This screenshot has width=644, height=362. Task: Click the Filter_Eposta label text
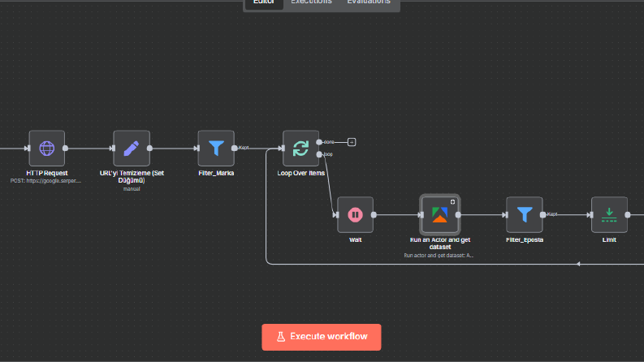point(525,239)
